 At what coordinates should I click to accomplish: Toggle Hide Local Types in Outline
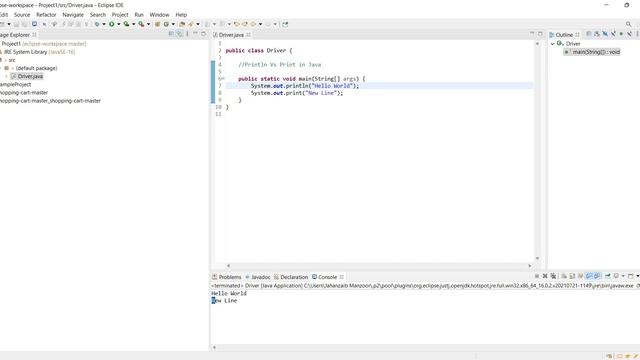point(629,34)
